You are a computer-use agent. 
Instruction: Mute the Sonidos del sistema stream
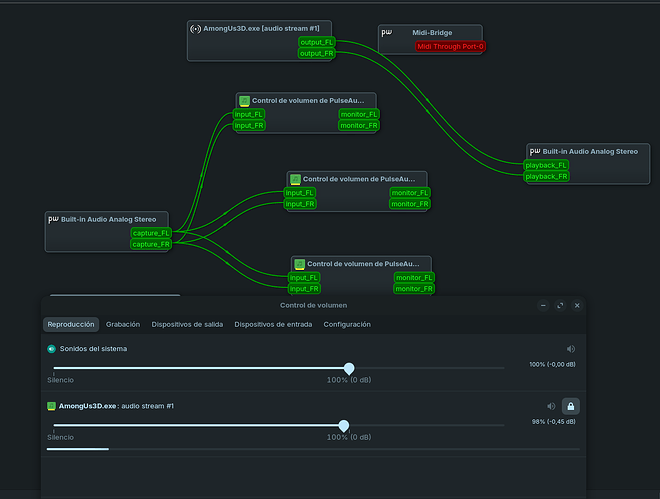tap(571, 349)
